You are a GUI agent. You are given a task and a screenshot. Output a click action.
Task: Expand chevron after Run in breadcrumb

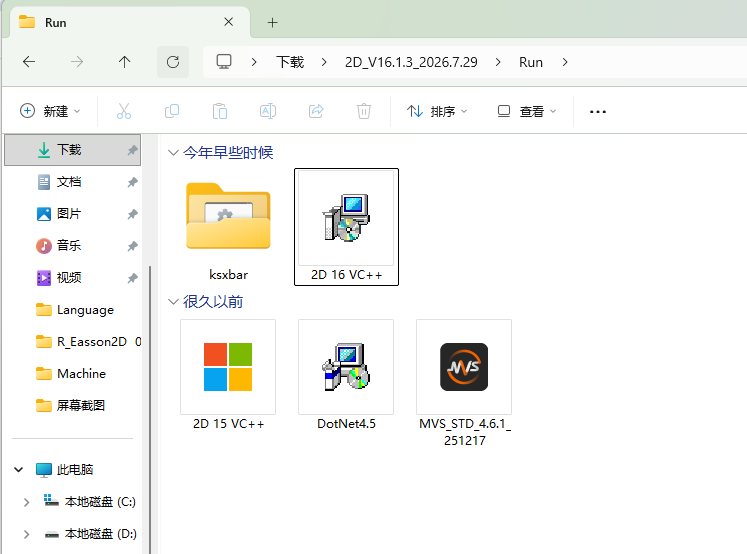click(565, 62)
